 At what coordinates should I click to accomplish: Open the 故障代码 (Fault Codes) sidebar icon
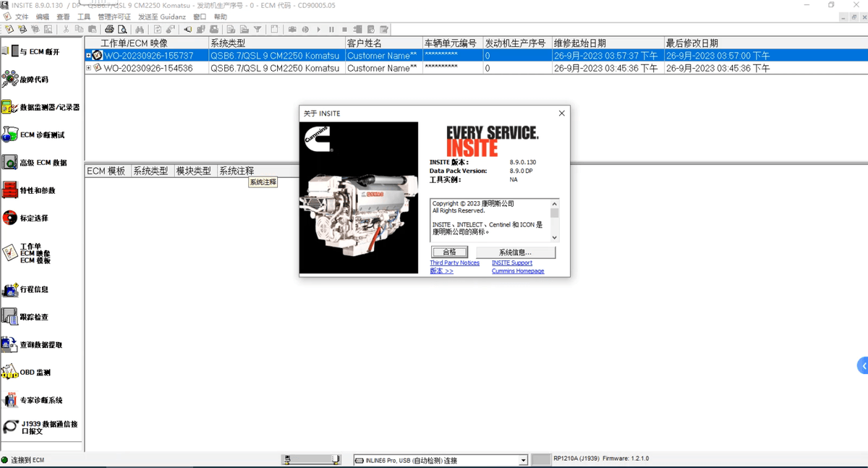pos(10,79)
